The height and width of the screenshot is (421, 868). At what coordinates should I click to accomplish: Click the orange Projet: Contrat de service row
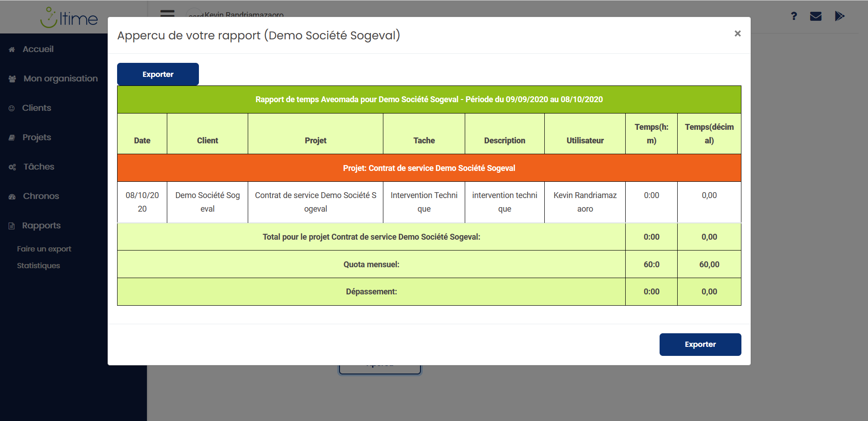(x=429, y=168)
